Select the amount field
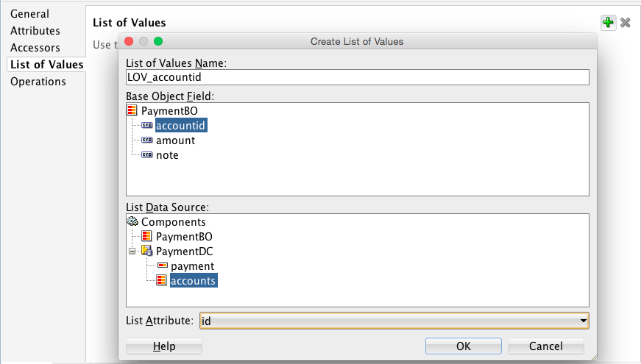641x364 pixels. 175,140
